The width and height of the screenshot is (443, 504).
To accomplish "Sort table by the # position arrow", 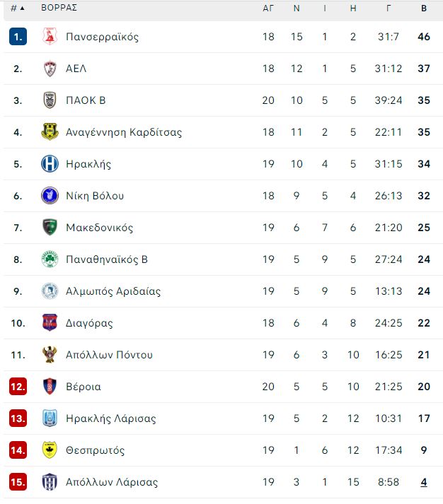I will click(x=18, y=8).
